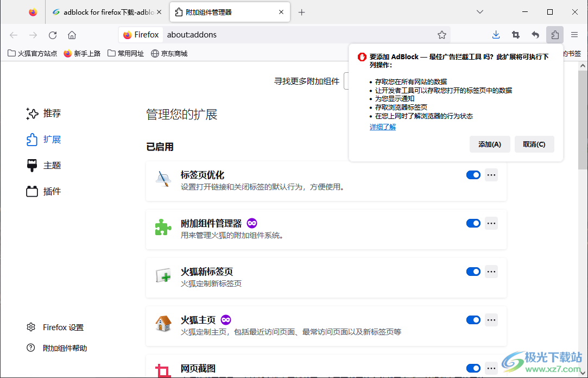Open the 京东商城 bookmark
This screenshot has height=378, width=588.
169,54
